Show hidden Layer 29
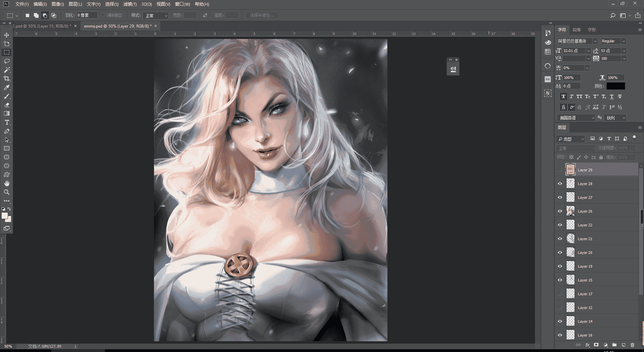This screenshot has height=352, width=644. 560,170
